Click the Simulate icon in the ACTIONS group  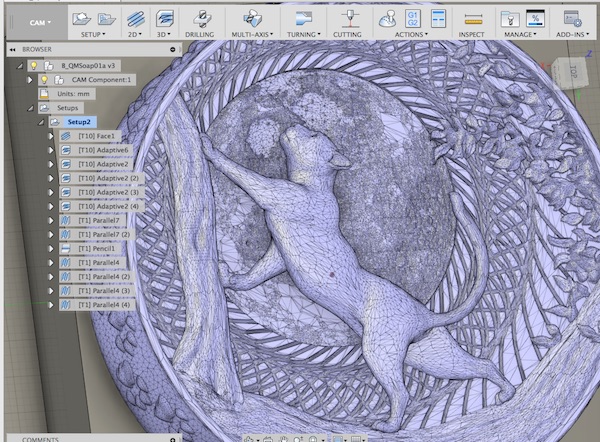[x=387, y=18]
